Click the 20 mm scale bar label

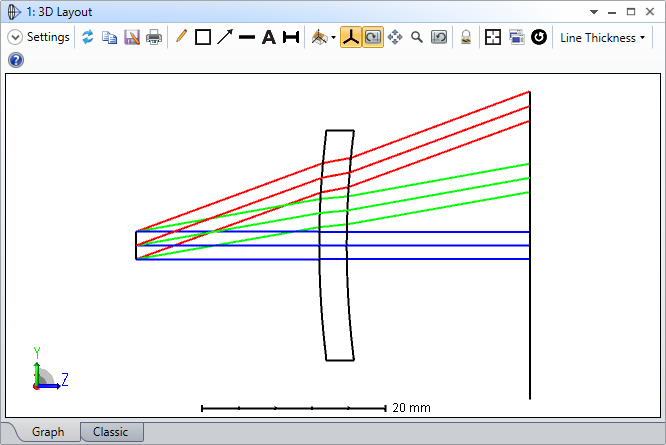(411, 408)
